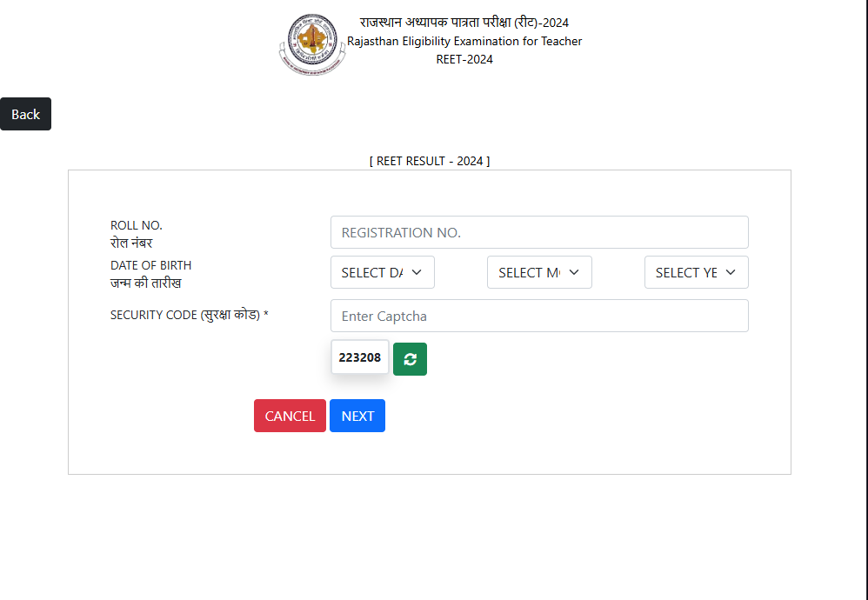Submit with the blue NEXT button
868x600 pixels.
click(357, 416)
